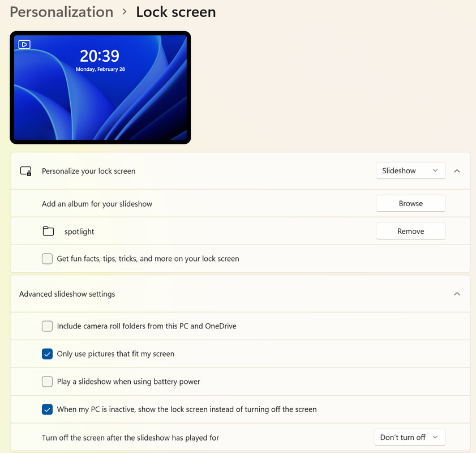Open the Slideshow dropdown menu
Screen dimensions: 476x453
[x=410, y=170]
